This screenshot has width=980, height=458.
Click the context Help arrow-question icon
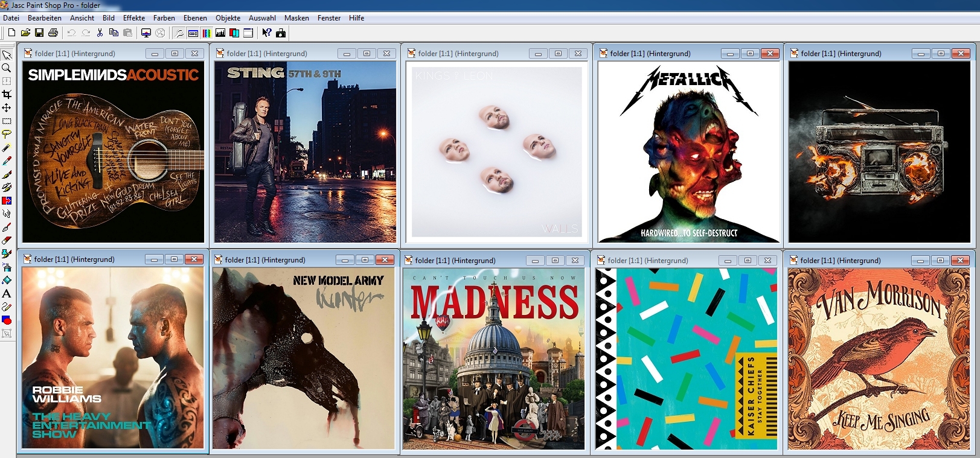click(x=266, y=33)
